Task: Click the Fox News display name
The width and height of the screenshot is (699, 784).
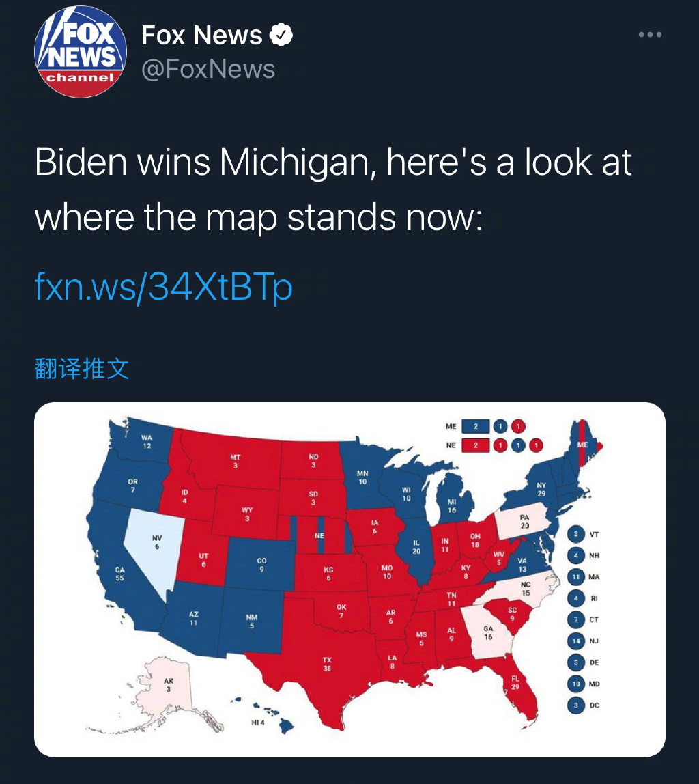Action: [x=202, y=35]
